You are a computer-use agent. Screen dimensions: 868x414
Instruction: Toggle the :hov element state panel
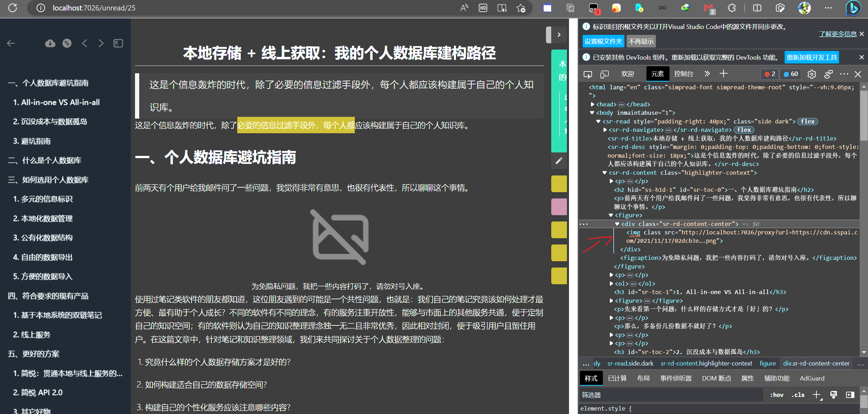click(x=777, y=395)
